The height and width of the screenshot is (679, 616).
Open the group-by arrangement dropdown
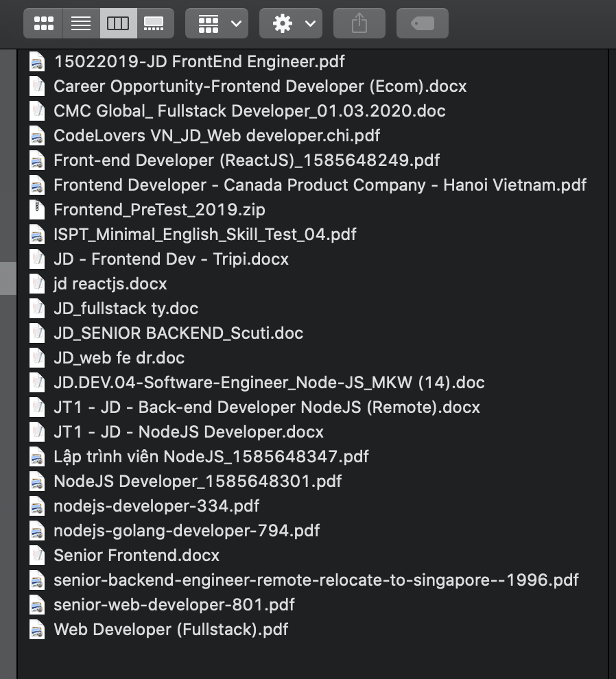coord(217,23)
